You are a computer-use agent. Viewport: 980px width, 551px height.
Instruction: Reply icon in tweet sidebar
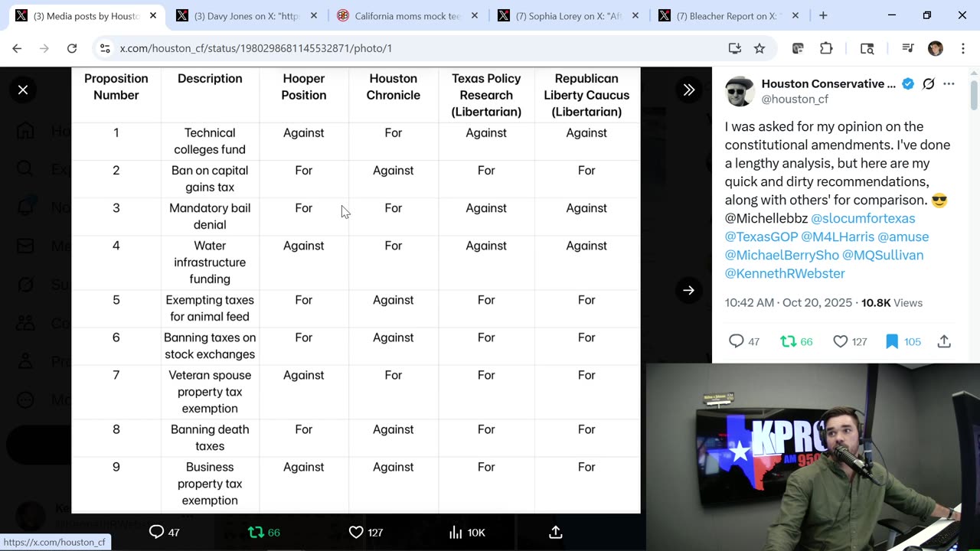coord(736,341)
